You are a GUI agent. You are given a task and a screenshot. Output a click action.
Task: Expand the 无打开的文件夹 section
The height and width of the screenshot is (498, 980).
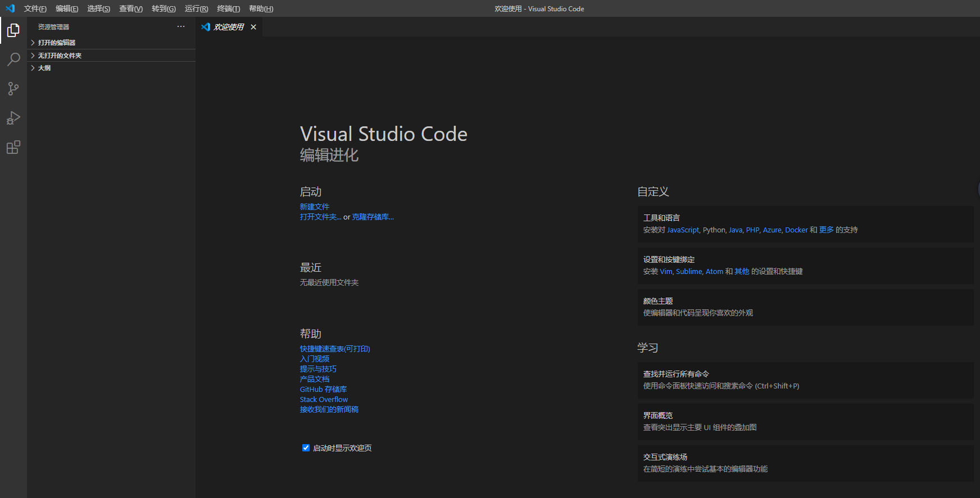(x=111, y=56)
